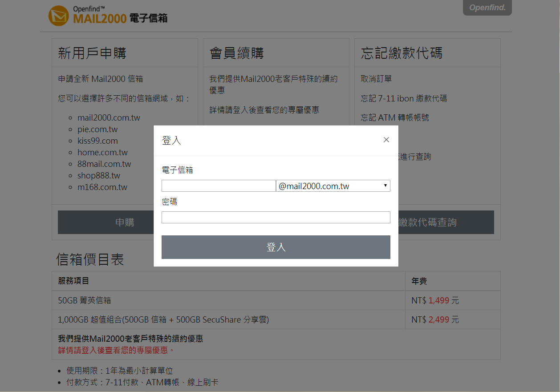Click the home.com.tw list item
This screenshot has width=560, height=392.
tap(102, 153)
